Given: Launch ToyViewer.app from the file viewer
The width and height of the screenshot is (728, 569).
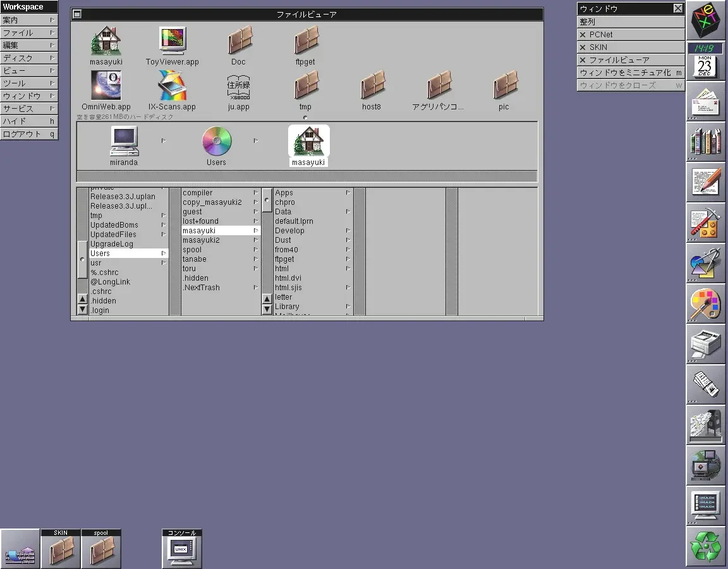Looking at the screenshot, I should 173,41.
